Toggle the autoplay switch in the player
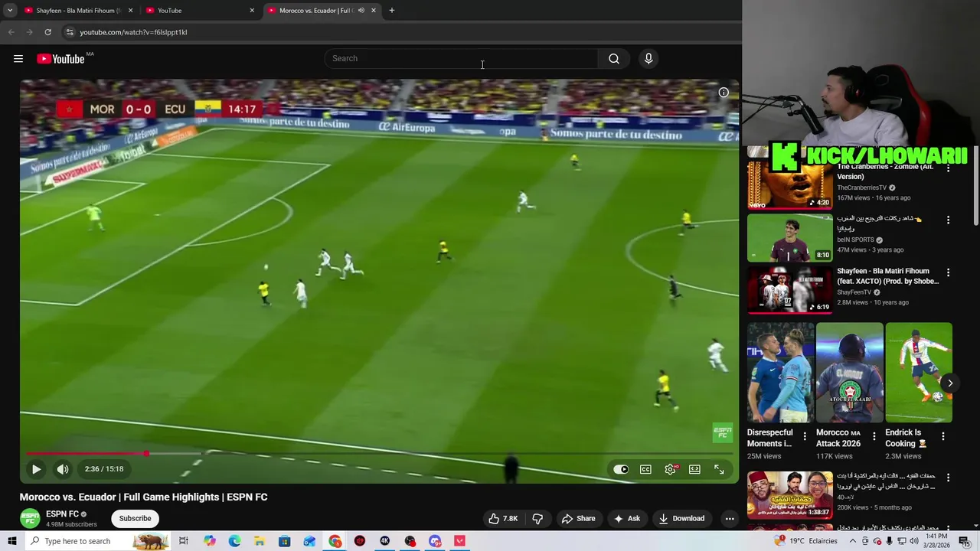The width and height of the screenshot is (980, 551). pyautogui.click(x=621, y=469)
